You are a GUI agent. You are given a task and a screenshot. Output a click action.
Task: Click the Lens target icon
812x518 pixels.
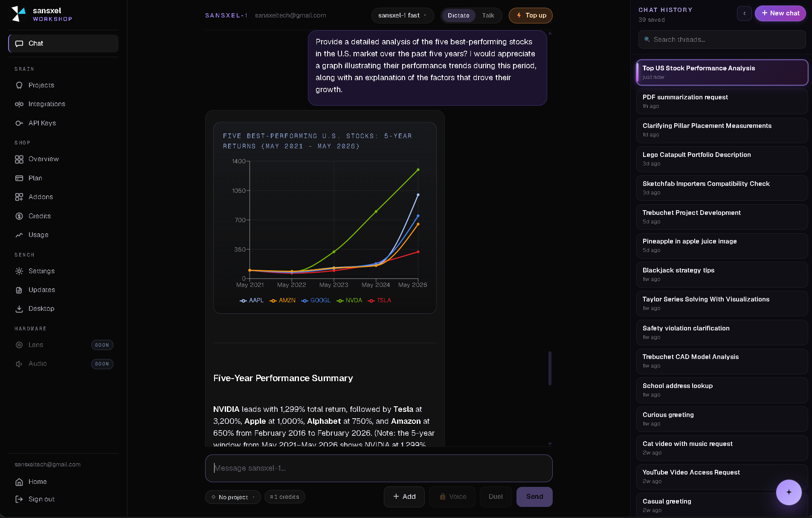point(19,345)
